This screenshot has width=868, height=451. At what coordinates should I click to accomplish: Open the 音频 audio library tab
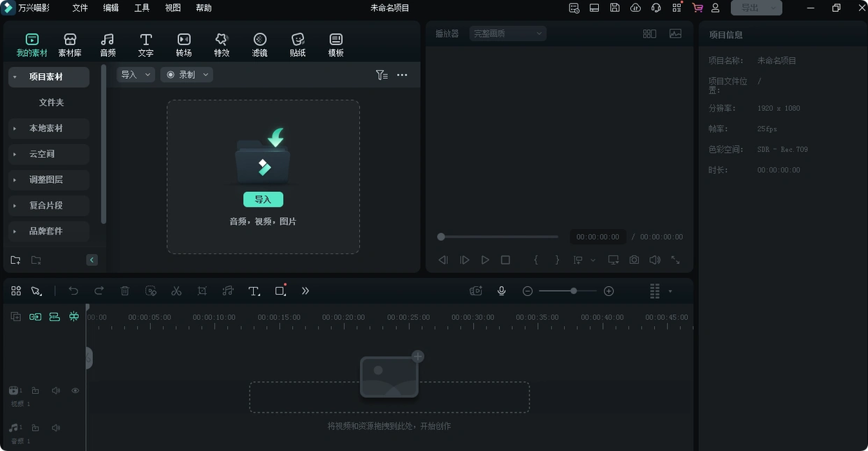click(108, 45)
